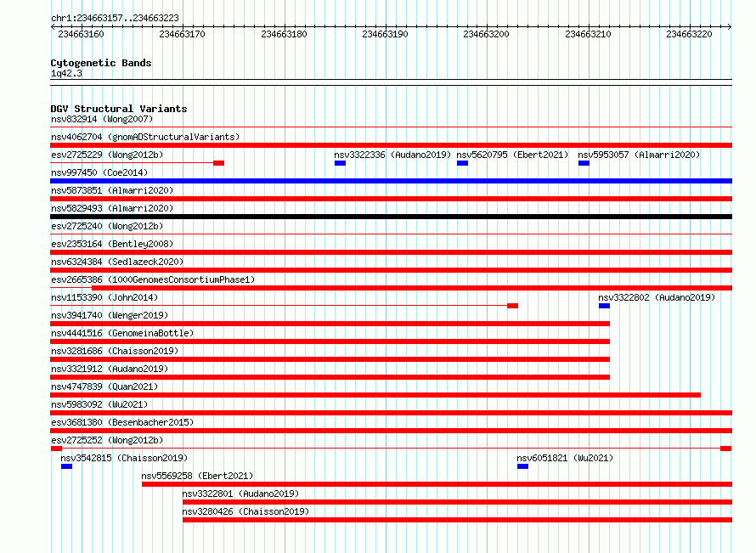The height and width of the screenshot is (553, 756).
Task: Open the esv2725240 (Wong2012b) label
Action: tap(107, 226)
